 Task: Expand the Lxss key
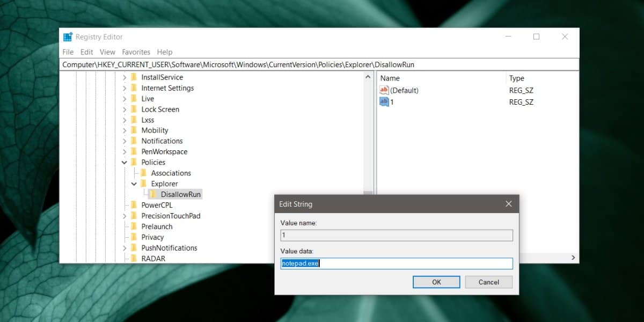(125, 120)
